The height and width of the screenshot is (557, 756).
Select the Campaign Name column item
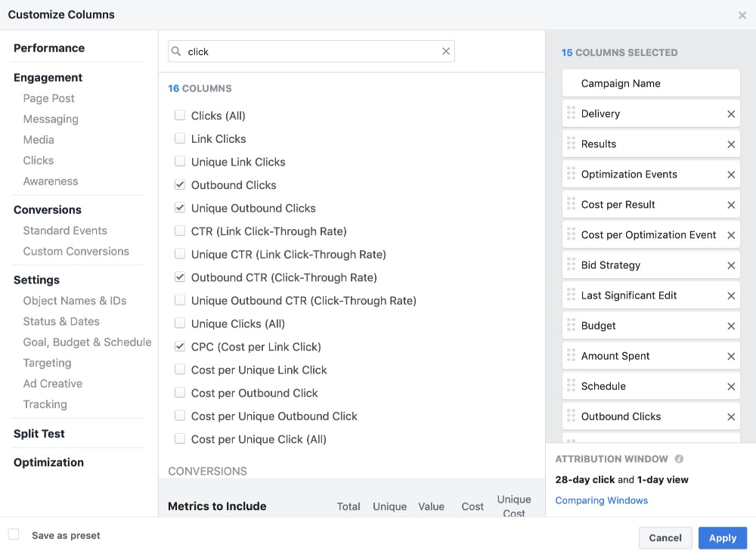pyautogui.click(x=651, y=83)
